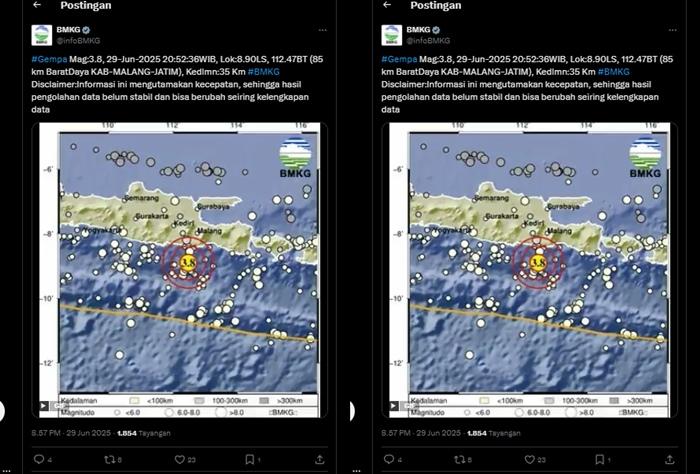Play the map video in right post
This screenshot has height=474, width=700.
pyautogui.click(x=393, y=406)
